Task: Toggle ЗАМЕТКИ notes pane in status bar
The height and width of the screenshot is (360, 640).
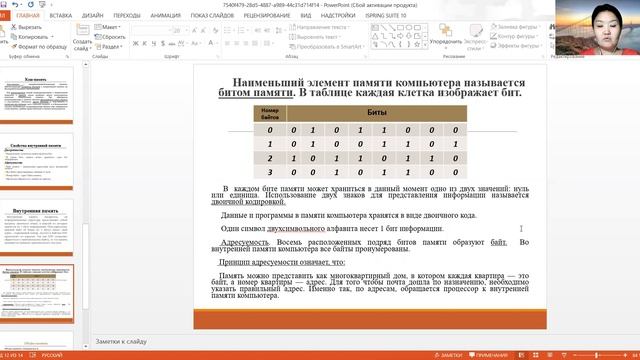Action: pyautogui.click(x=448, y=355)
